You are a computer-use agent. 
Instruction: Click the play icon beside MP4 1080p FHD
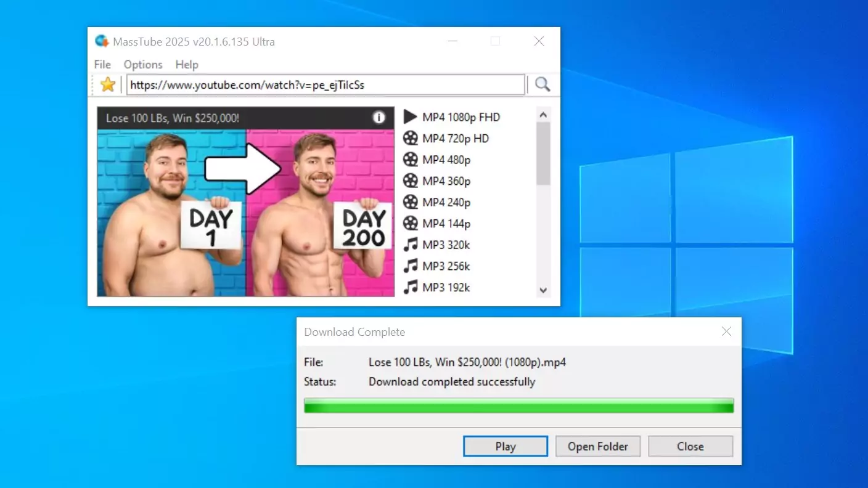click(411, 117)
